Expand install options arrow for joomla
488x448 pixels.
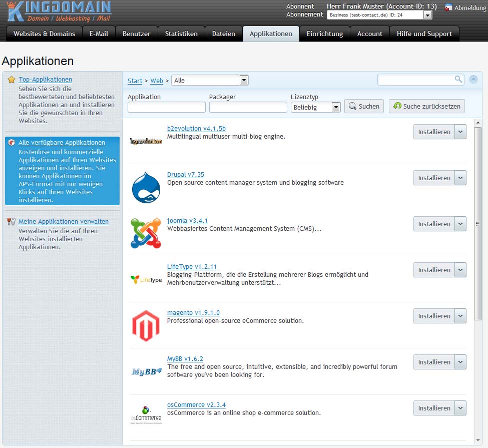(x=460, y=224)
